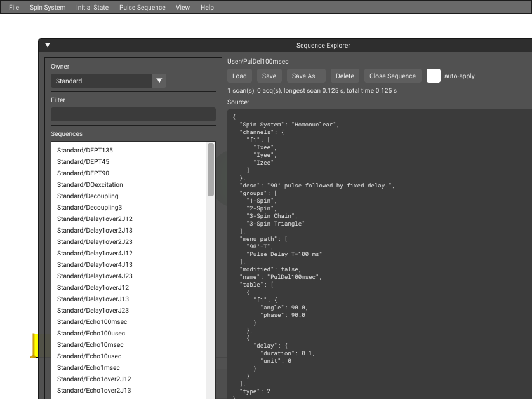The width and height of the screenshot is (532, 399).
Task: Enable the auto-apply checkbox
Action: pos(433,76)
